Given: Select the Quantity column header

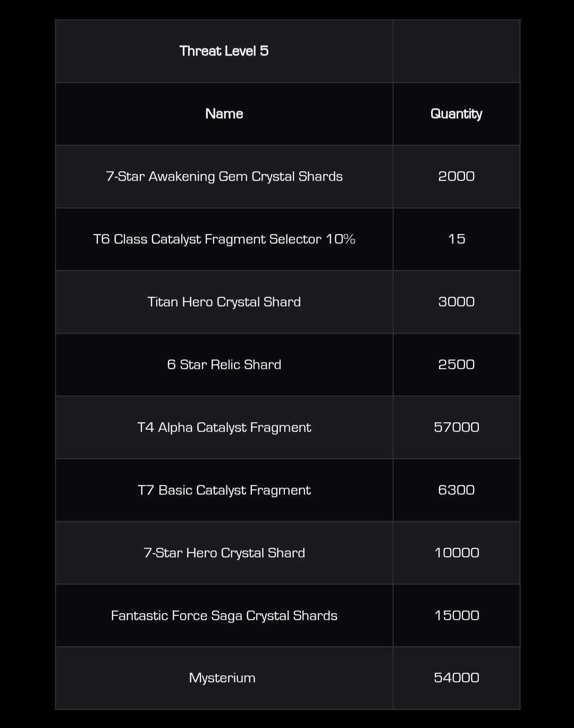Looking at the screenshot, I should (x=456, y=114).
